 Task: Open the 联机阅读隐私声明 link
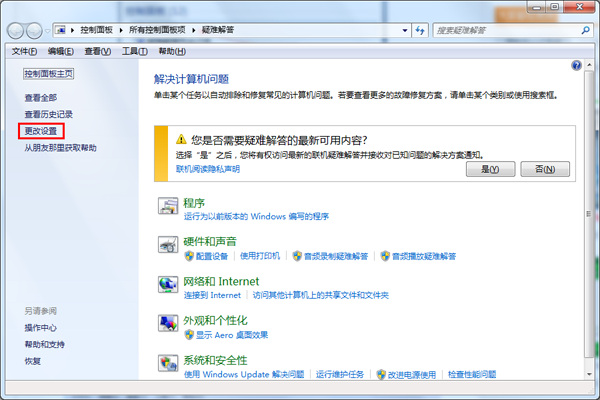click(208, 170)
